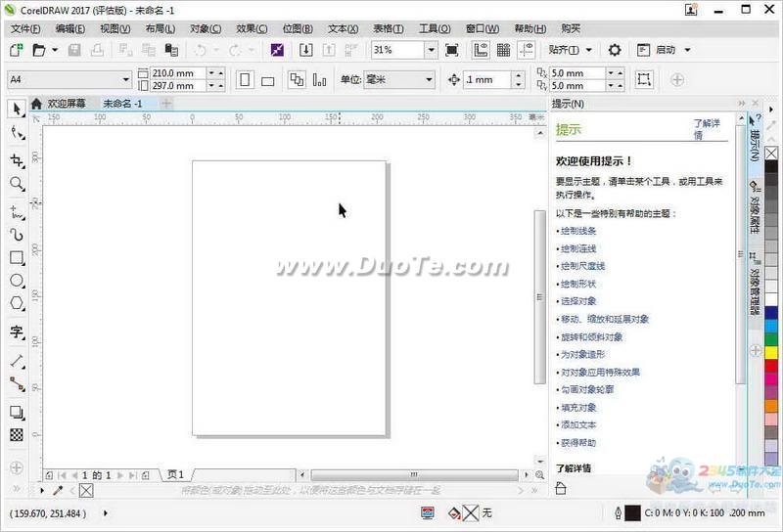Viewport: 783px width, 532px height.
Task: Click the Print icon
Action: tap(97, 50)
